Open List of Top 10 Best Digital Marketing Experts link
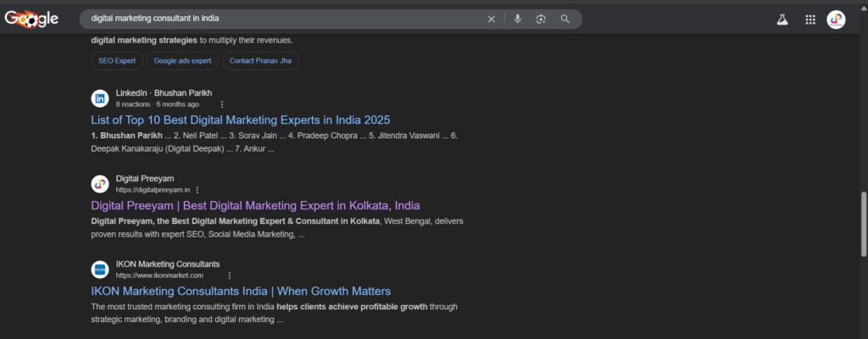 pyautogui.click(x=241, y=119)
